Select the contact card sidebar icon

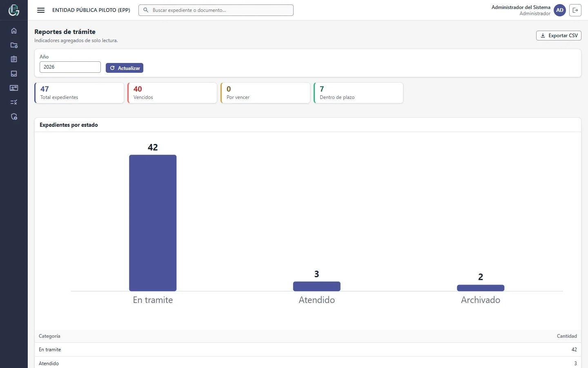coord(14,88)
